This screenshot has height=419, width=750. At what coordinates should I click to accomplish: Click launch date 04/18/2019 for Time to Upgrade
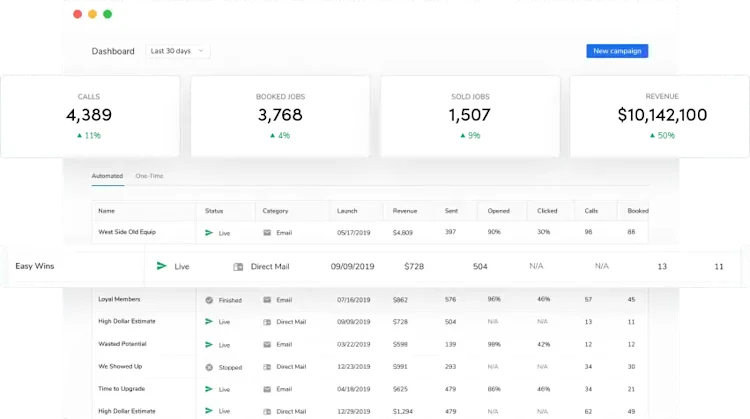[x=353, y=389]
